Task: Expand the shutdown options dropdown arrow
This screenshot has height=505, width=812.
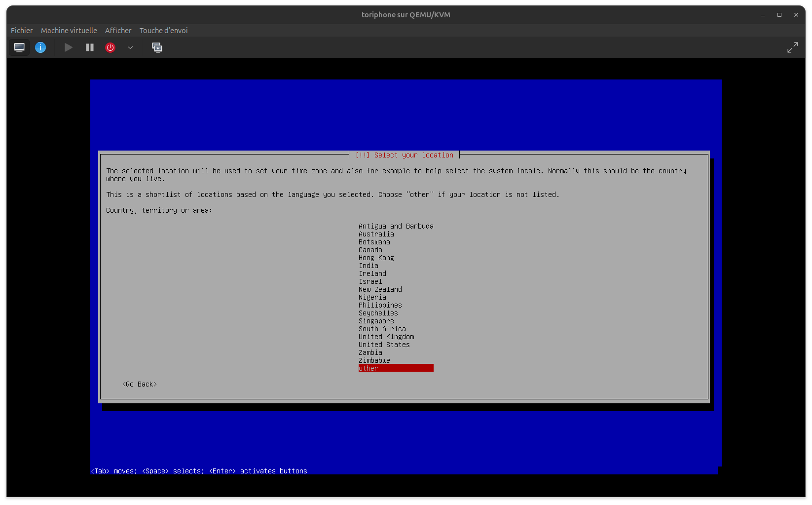Action: tap(130, 47)
